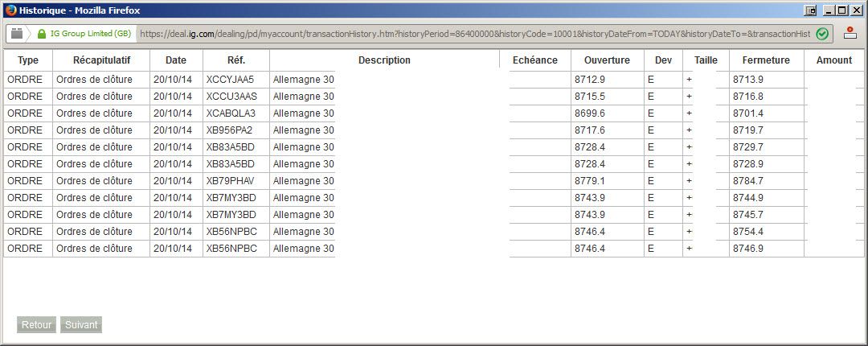Select reference XCCU3AAS
This screenshot has width=868, height=346.
[232, 97]
